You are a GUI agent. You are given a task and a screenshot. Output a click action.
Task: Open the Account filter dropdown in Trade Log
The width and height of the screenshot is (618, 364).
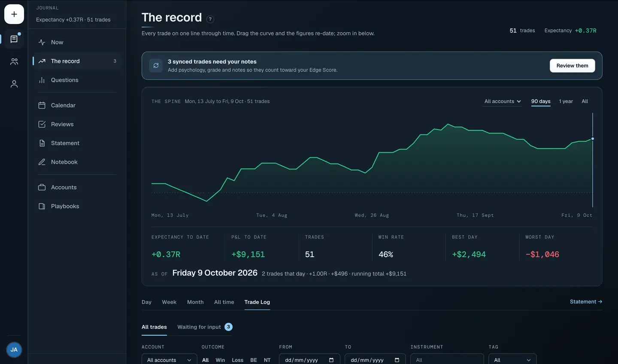click(x=170, y=359)
